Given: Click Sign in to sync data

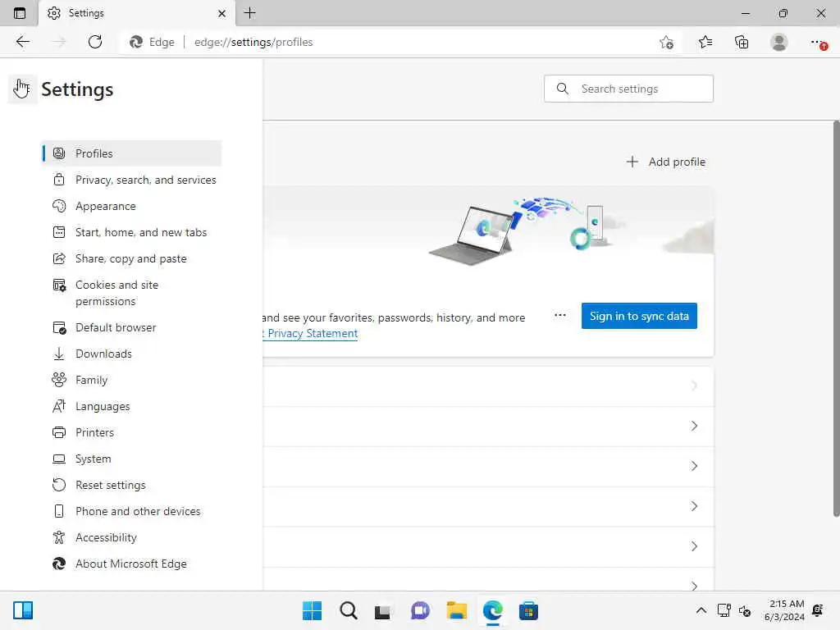Looking at the screenshot, I should pos(639,316).
